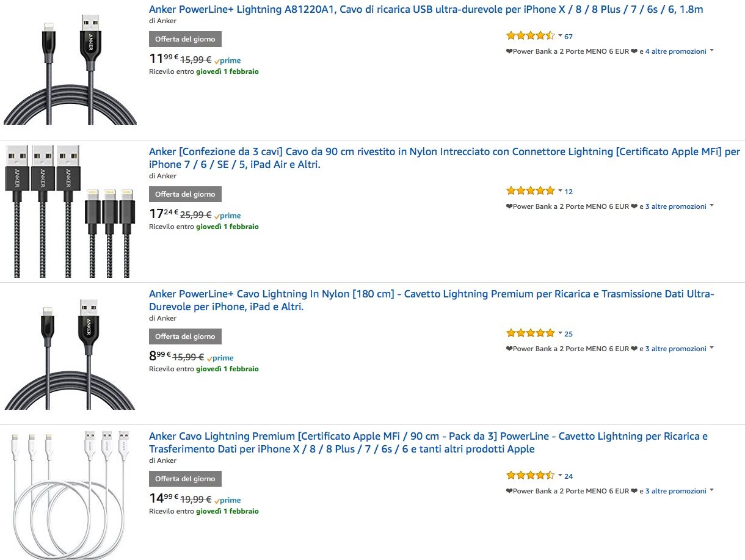The height and width of the screenshot is (560, 745).
Task: Click the Prime badge next to 17,24 €
Action: tap(228, 216)
